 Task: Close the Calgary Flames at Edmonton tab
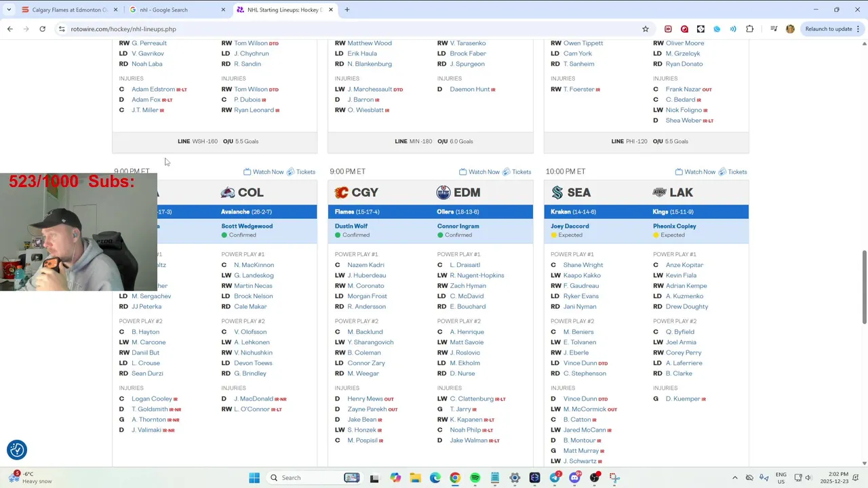click(x=115, y=9)
